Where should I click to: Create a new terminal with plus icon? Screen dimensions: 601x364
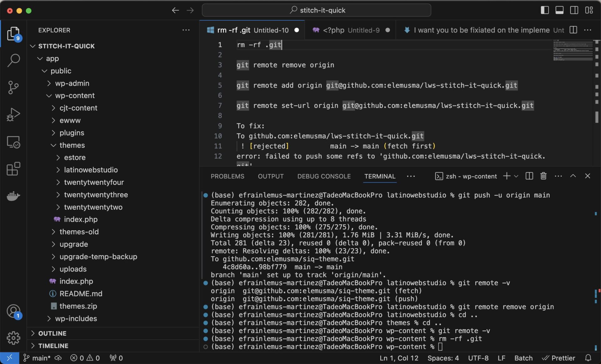[506, 176]
